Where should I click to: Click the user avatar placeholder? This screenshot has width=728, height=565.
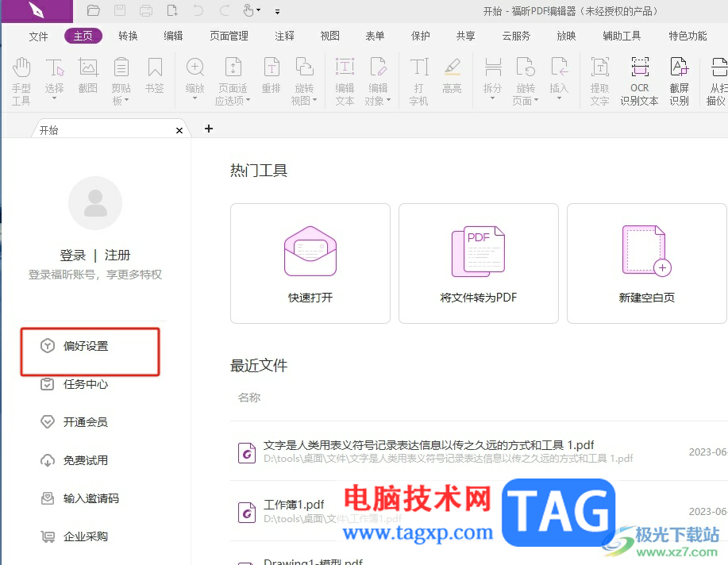coord(95,203)
